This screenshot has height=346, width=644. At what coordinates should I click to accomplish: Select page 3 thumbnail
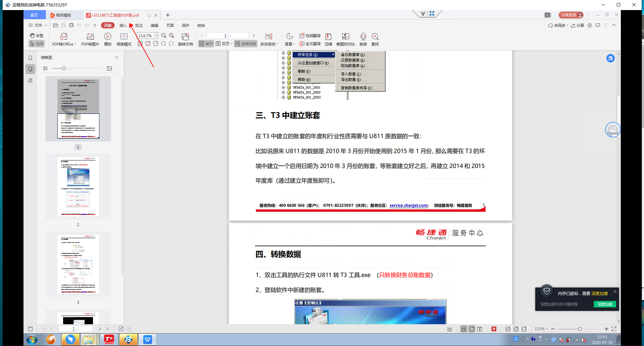point(78,264)
